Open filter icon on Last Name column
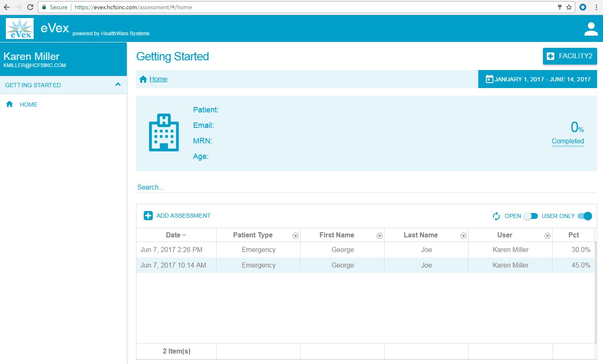The image size is (603, 364). 463,236
